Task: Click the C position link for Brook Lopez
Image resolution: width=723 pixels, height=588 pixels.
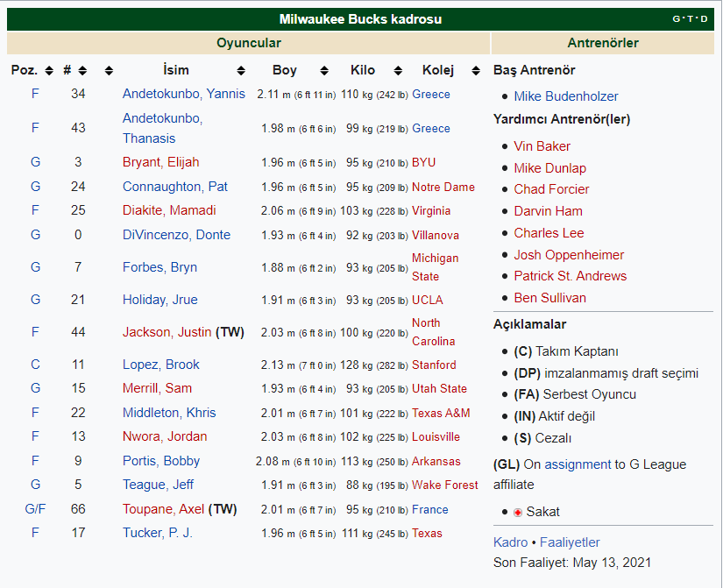Action: (35, 365)
